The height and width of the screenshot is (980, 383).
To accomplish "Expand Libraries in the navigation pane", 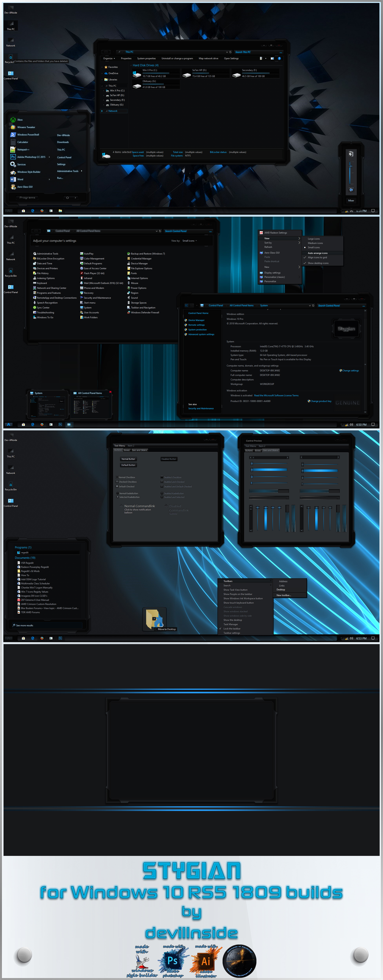I will [x=103, y=80].
